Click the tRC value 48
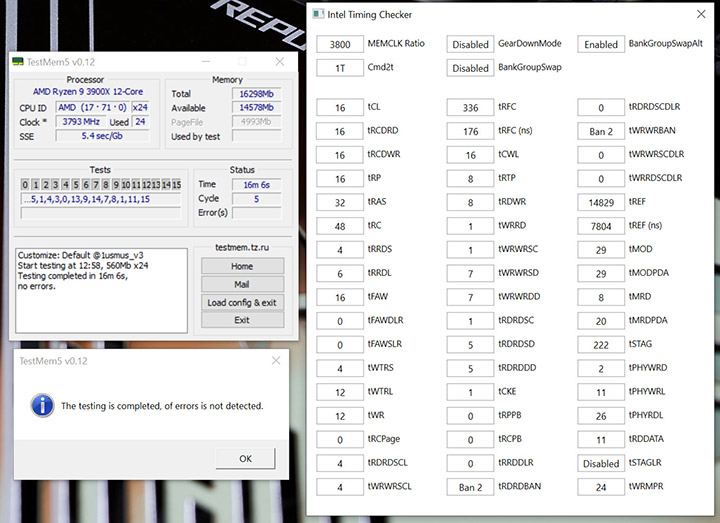720x523 pixels. pos(340,226)
